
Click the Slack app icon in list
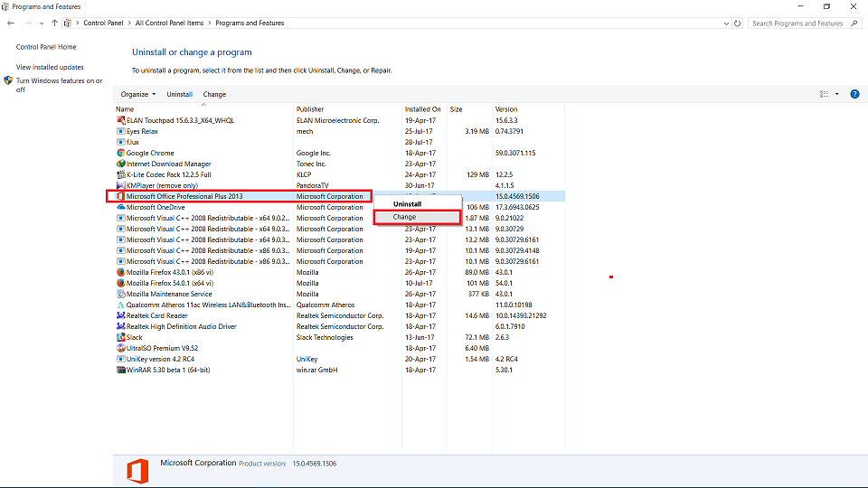click(120, 337)
